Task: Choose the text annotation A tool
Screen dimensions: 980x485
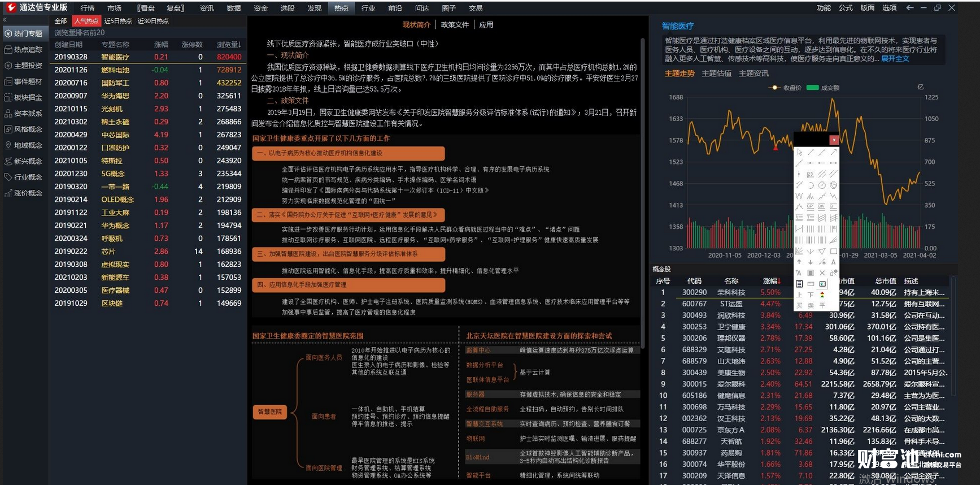Action: [x=834, y=262]
